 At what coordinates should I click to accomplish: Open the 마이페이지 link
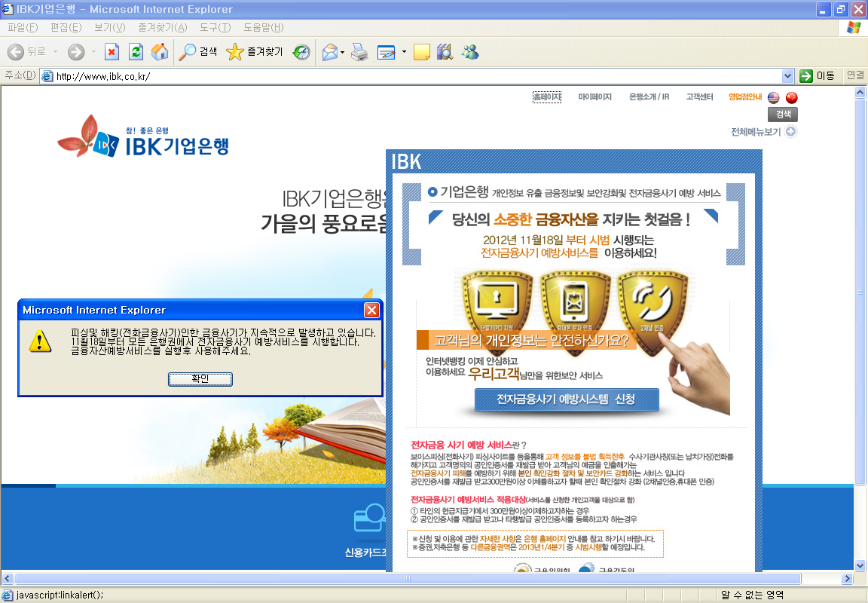(595, 97)
